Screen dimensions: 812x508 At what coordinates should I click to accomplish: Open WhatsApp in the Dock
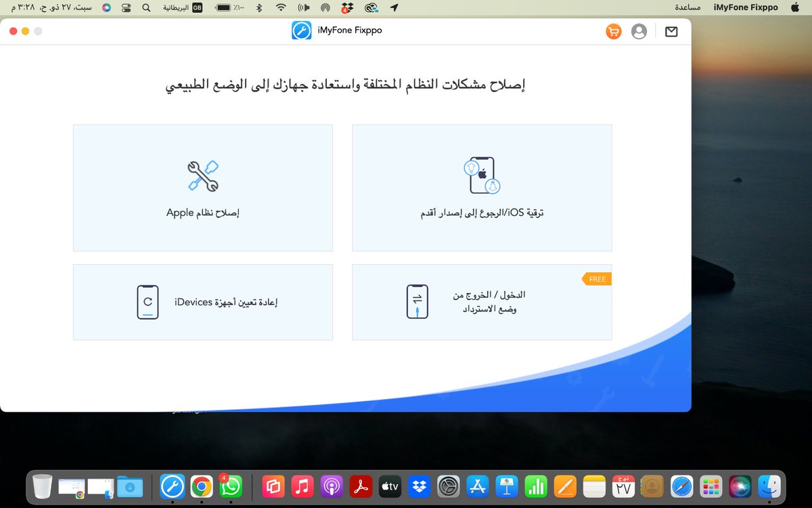231,486
